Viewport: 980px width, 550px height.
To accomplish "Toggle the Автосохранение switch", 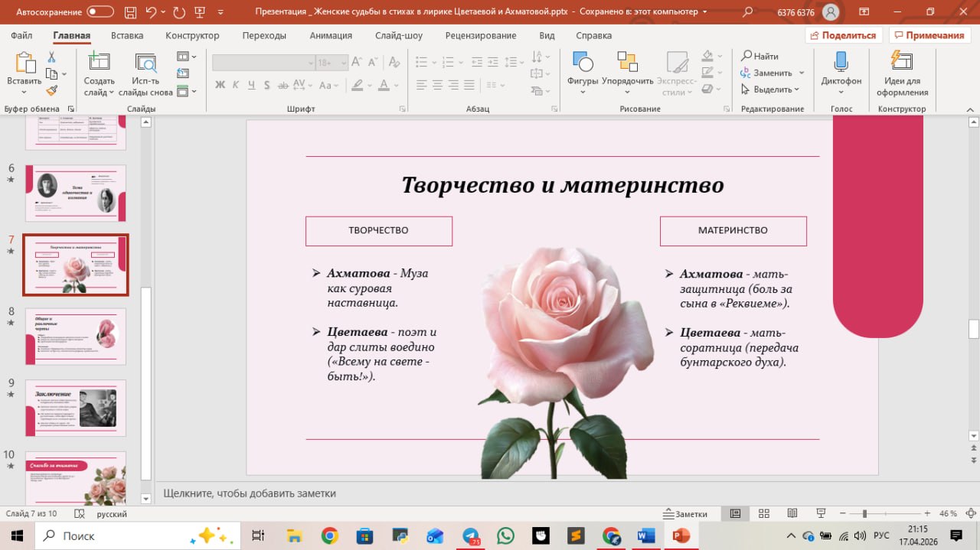I will click(x=100, y=12).
